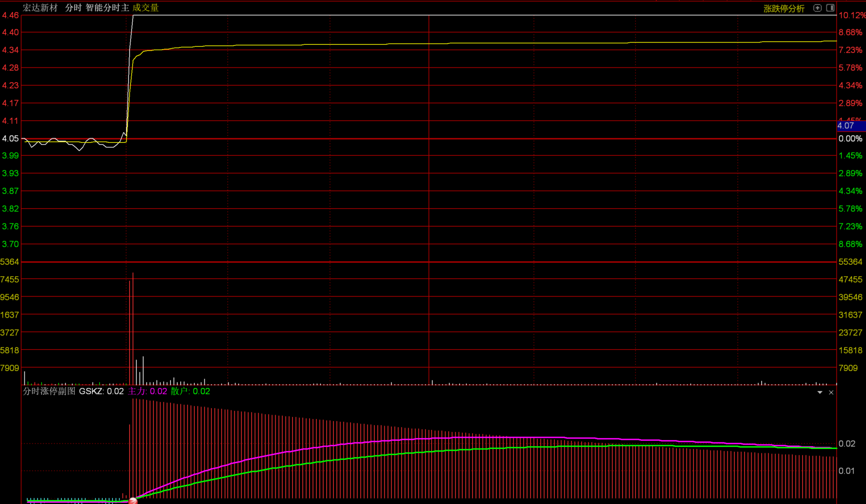
Task: Click the green 散户: 0.02 label
Action: pyautogui.click(x=190, y=391)
